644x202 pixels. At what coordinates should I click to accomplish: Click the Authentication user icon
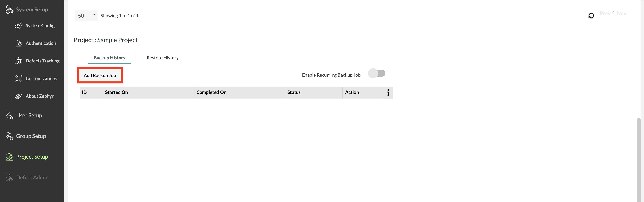click(x=19, y=43)
